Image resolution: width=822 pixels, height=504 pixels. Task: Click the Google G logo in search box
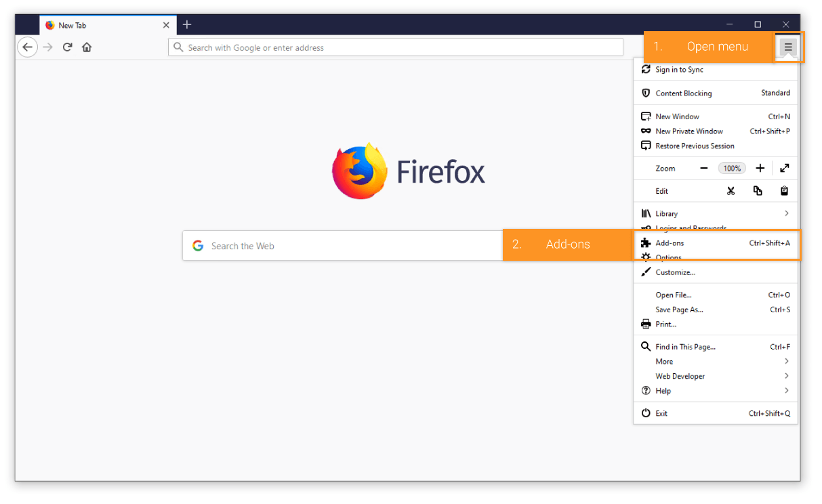pyautogui.click(x=198, y=245)
